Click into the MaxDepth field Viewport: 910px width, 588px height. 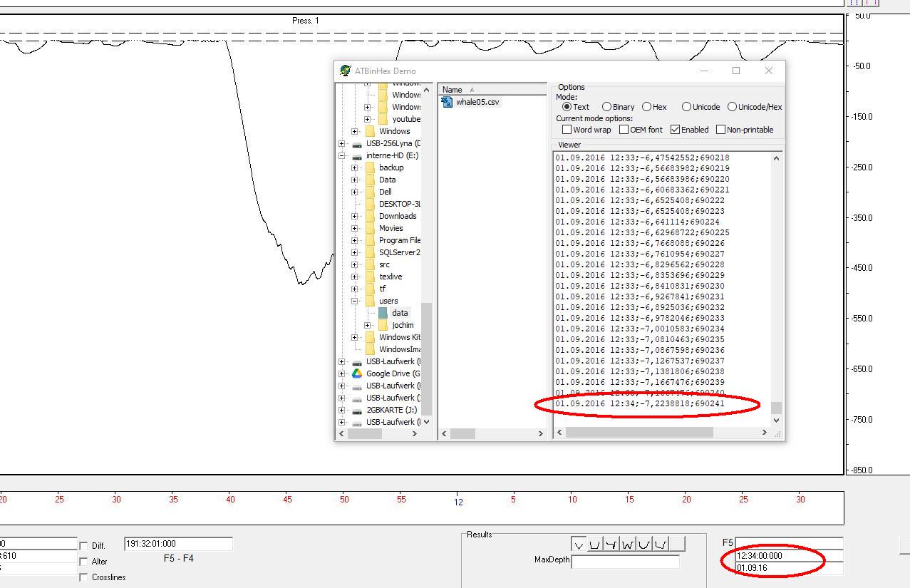point(625,562)
